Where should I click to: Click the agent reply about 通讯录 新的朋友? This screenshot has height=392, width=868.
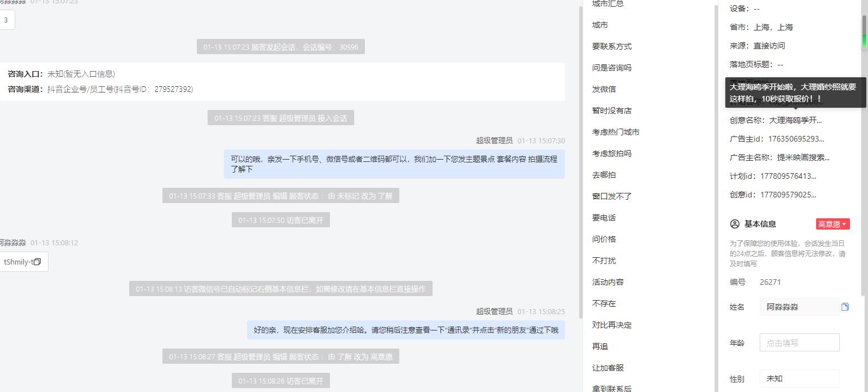click(406, 330)
